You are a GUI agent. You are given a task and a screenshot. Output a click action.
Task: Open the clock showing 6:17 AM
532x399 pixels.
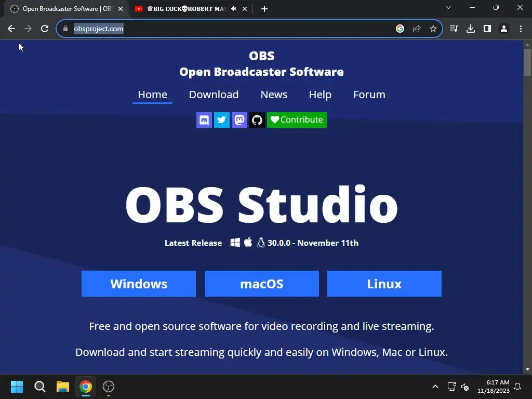(x=494, y=387)
